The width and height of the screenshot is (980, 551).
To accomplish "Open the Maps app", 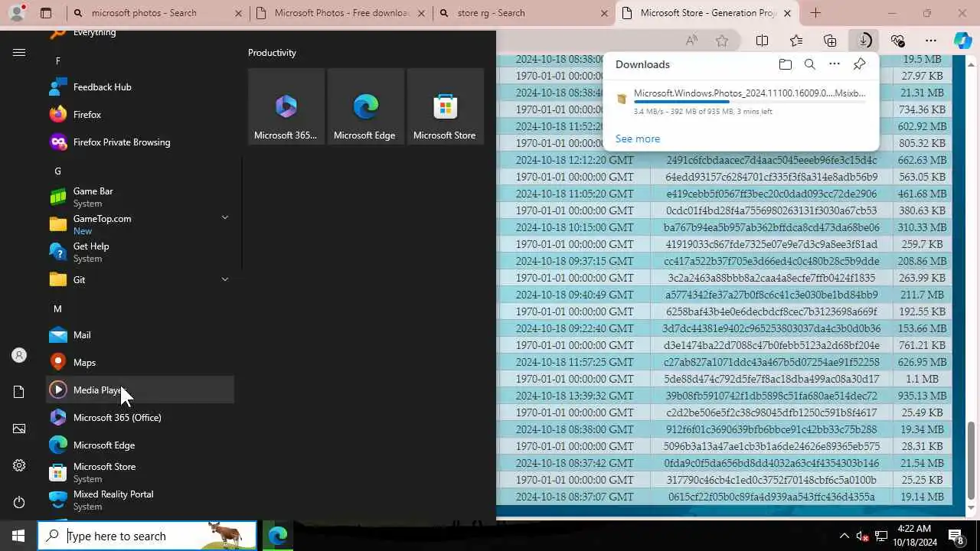I will pos(140,363).
